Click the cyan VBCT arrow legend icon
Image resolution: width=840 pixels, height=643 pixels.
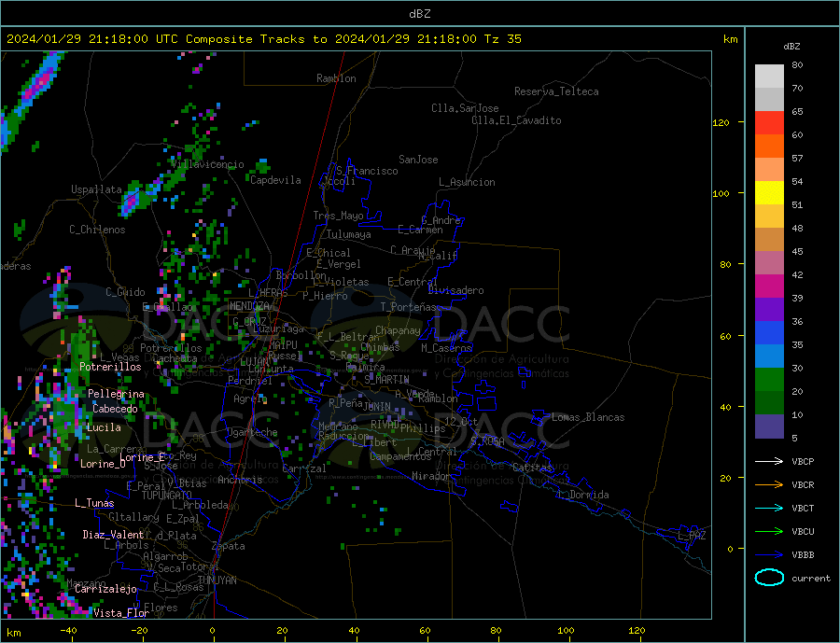(769, 508)
